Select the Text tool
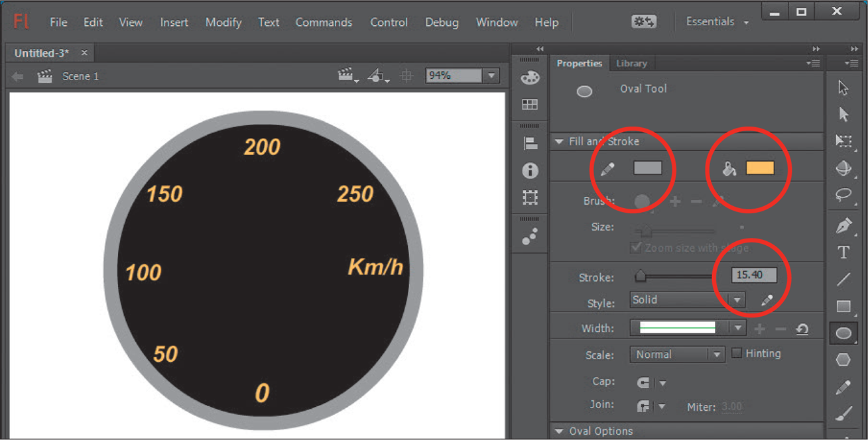 click(843, 252)
